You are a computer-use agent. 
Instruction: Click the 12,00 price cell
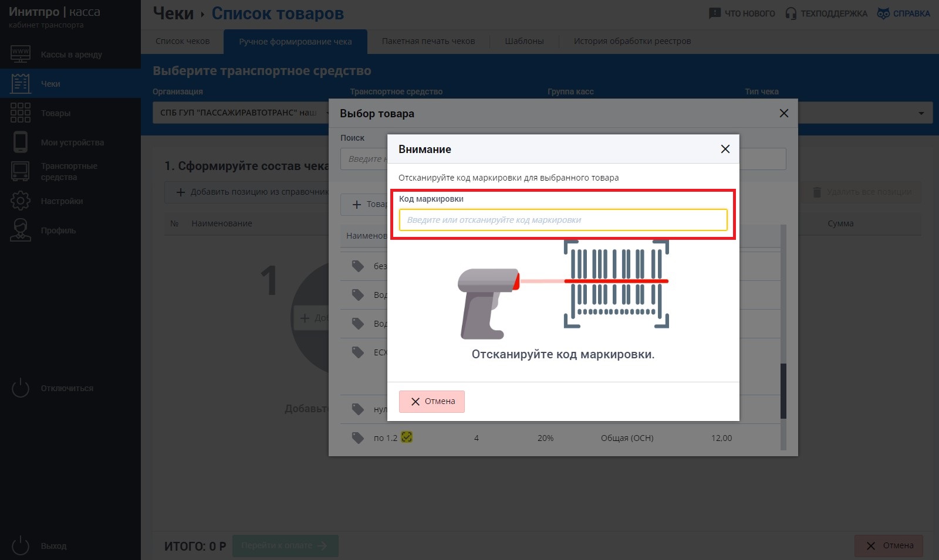coord(721,438)
